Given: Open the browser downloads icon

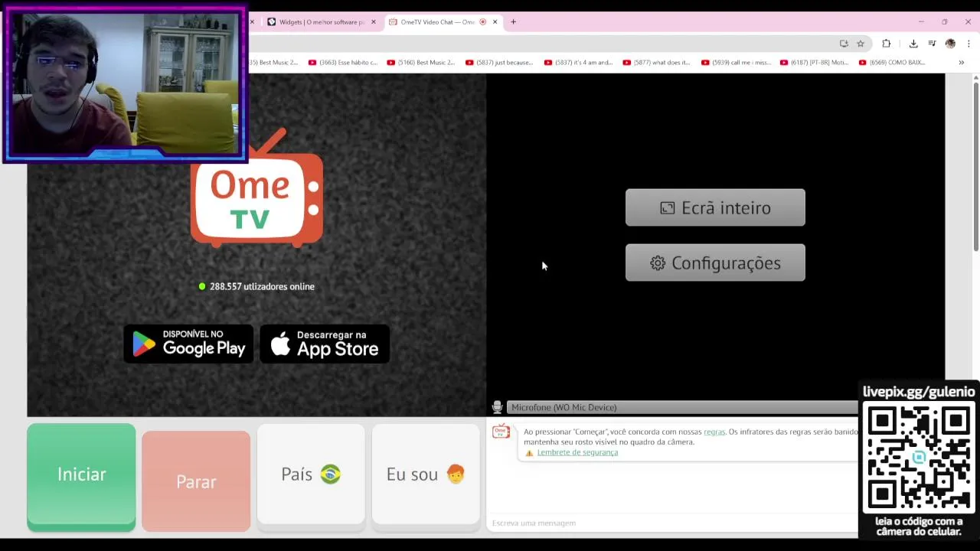Looking at the screenshot, I should (913, 44).
